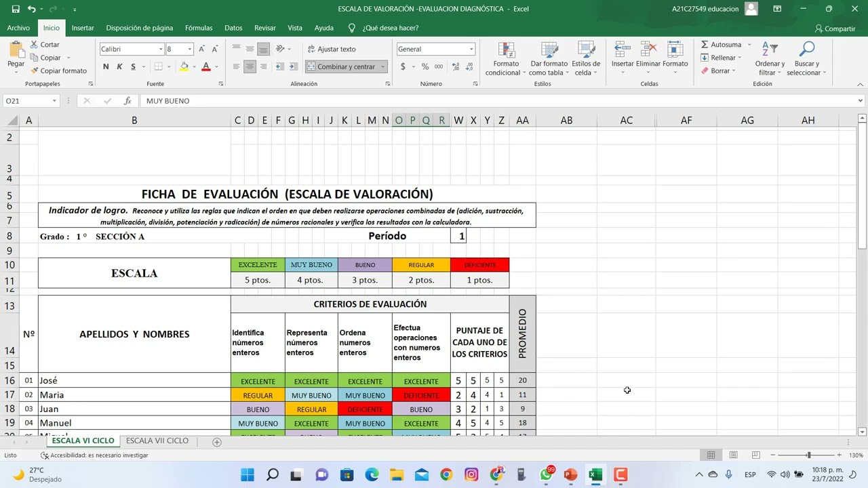Add a new sheet with plus button
The width and height of the screenshot is (868, 488).
(217, 442)
